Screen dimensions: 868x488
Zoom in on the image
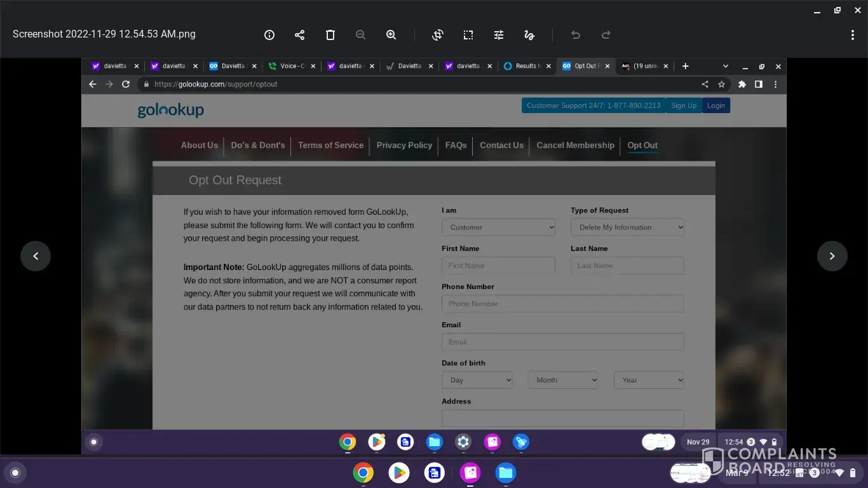point(391,35)
